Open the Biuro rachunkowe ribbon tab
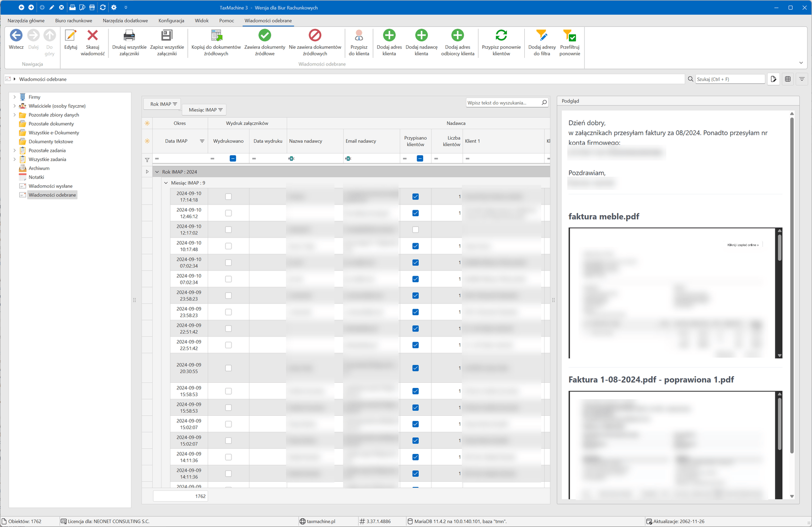The image size is (812, 527). pos(74,21)
